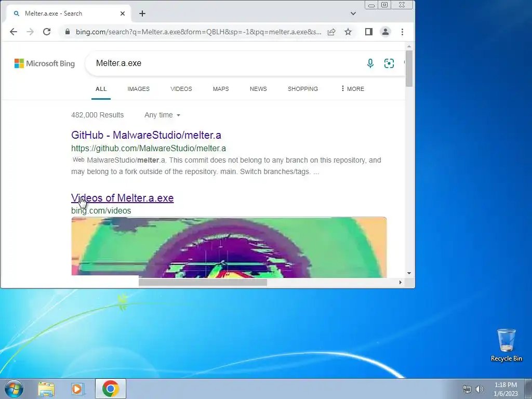Click the scroll-down arrow of the page
Image resolution: width=532 pixels, height=399 pixels.
point(409,273)
